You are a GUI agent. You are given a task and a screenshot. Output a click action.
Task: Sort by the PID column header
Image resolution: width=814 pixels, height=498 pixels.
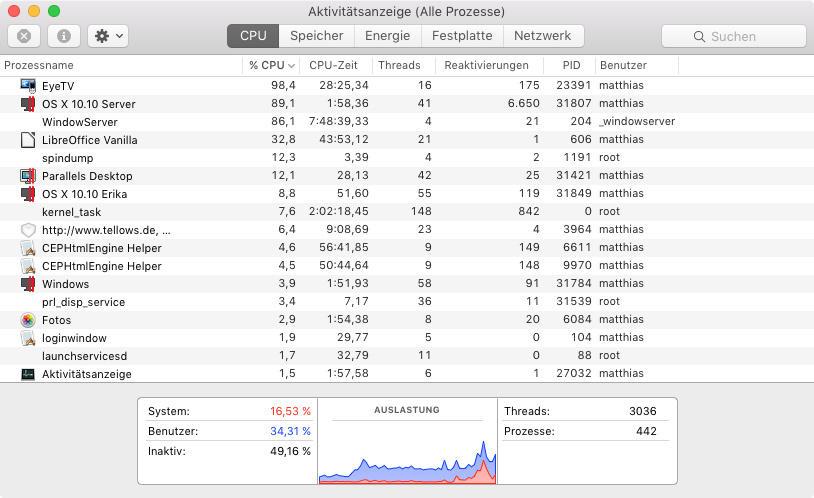coord(571,65)
